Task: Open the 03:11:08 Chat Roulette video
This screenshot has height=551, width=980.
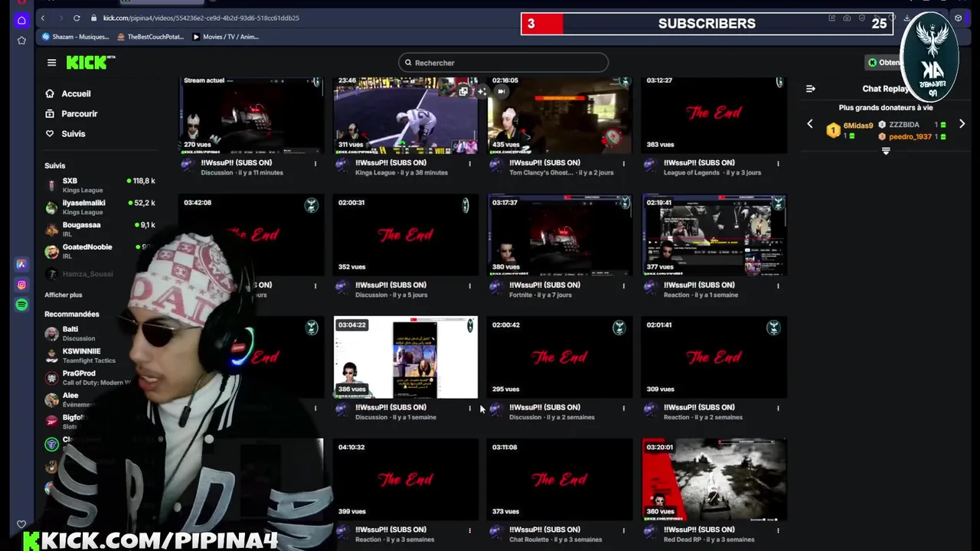Action: point(560,480)
